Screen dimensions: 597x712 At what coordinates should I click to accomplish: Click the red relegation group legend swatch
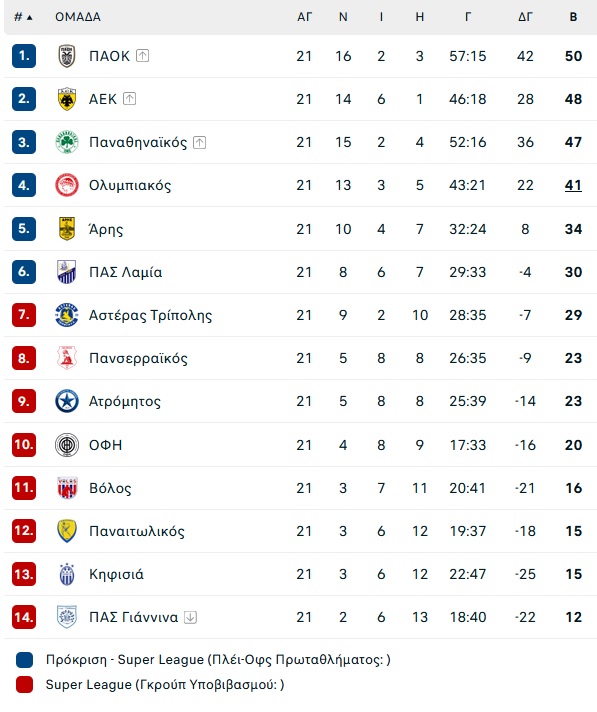pyautogui.click(x=24, y=685)
